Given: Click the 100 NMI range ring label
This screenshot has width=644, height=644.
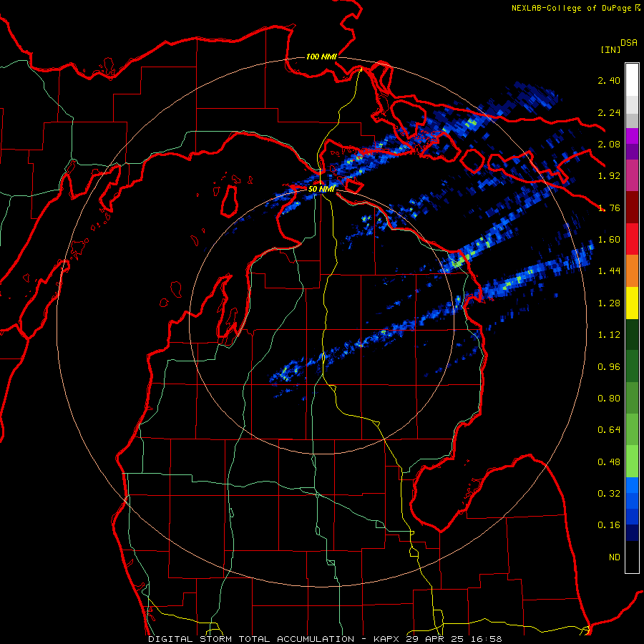Looking at the screenshot, I should tap(321, 57).
